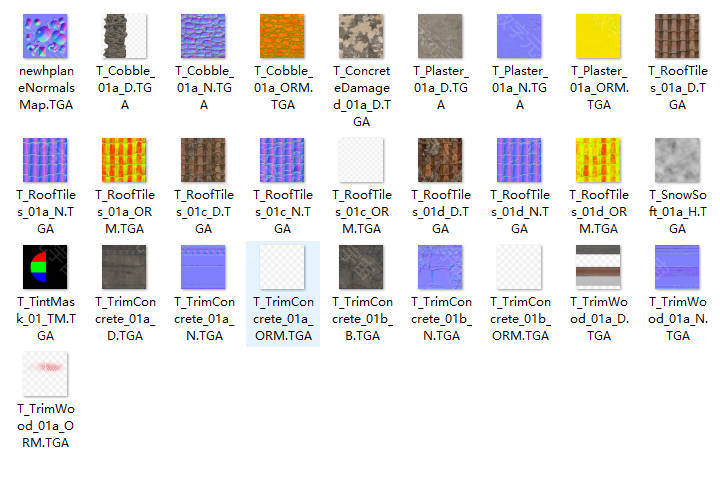
Task: Click the file name text T_TrimWood_01a_ORM.TGA
Action: 45,426
